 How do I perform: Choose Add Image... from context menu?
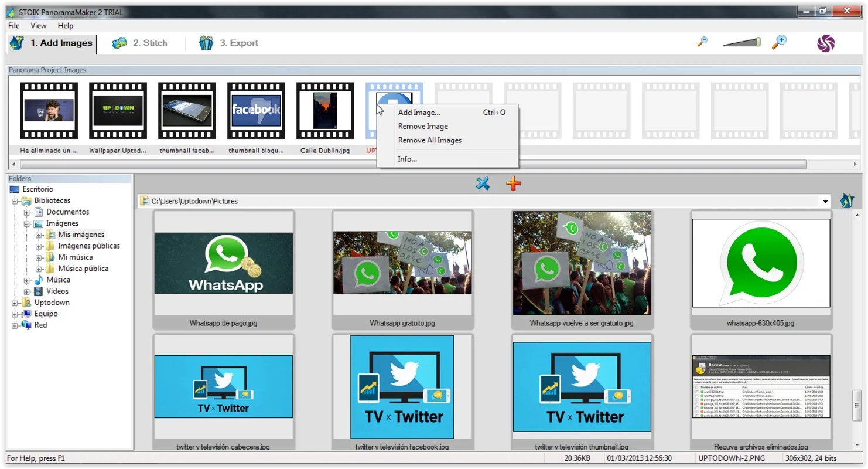(x=449, y=113)
